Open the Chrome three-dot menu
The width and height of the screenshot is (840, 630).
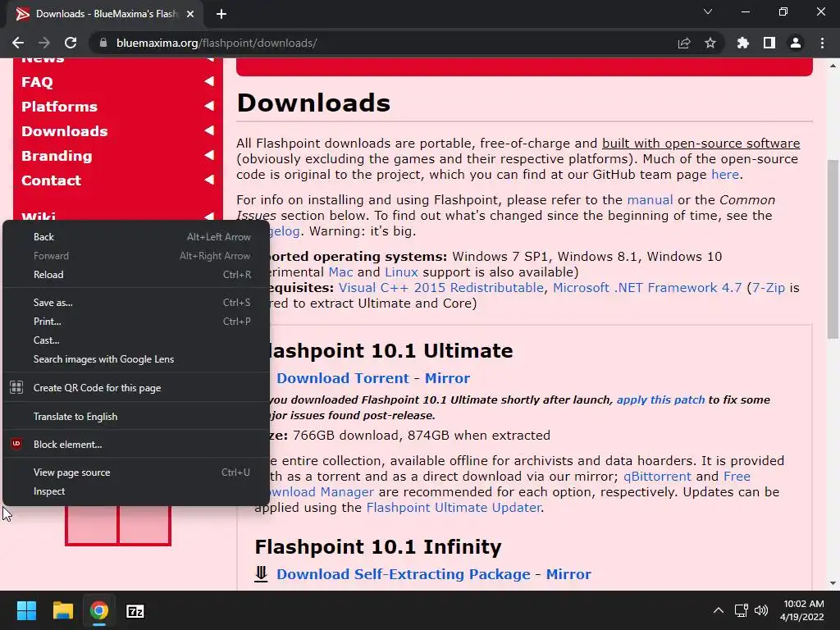pyautogui.click(x=822, y=43)
